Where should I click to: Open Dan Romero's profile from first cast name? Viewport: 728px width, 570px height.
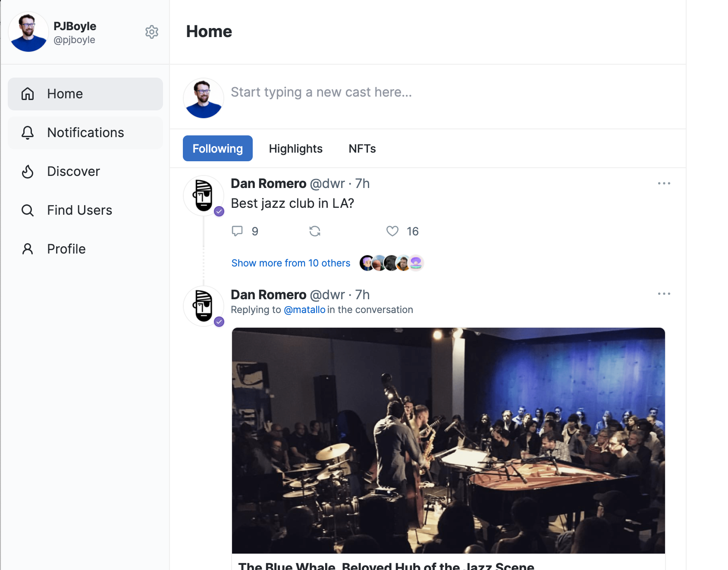pyautogui.click(x=268, y=184)
